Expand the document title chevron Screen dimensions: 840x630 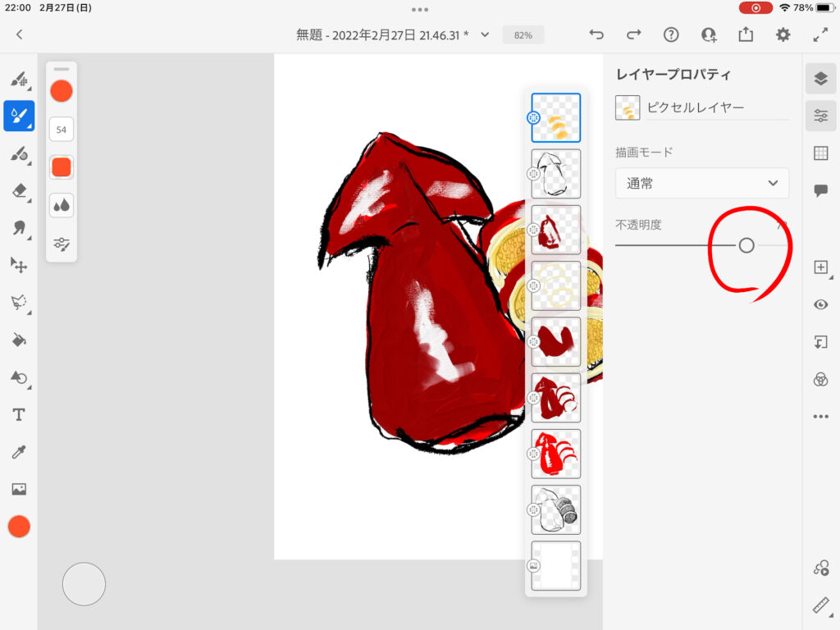click(485, 34)
